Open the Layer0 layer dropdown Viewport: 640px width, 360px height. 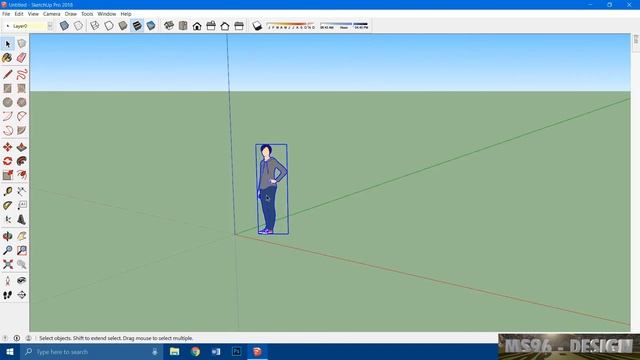[x=50, y=26]
